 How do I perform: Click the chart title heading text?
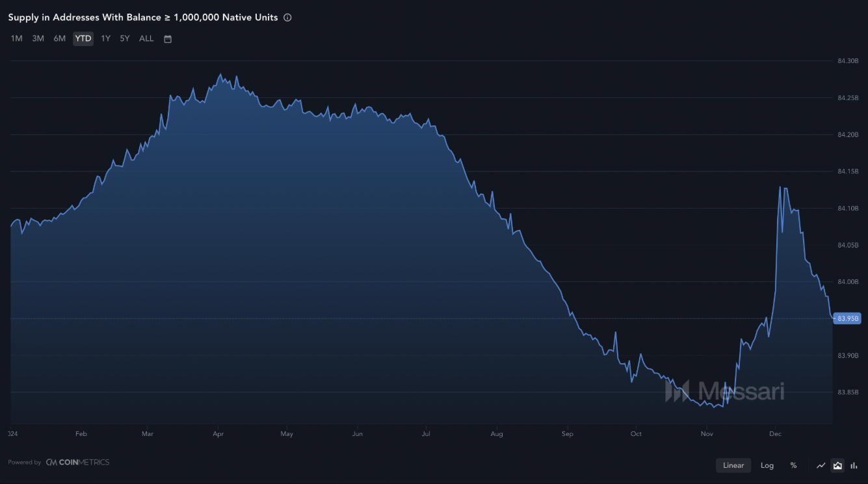143,18
